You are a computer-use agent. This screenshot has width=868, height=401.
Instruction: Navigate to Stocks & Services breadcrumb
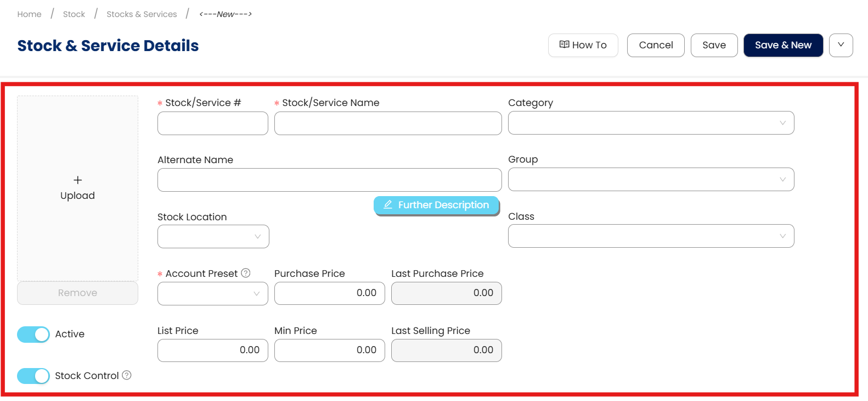click(142, 14)
